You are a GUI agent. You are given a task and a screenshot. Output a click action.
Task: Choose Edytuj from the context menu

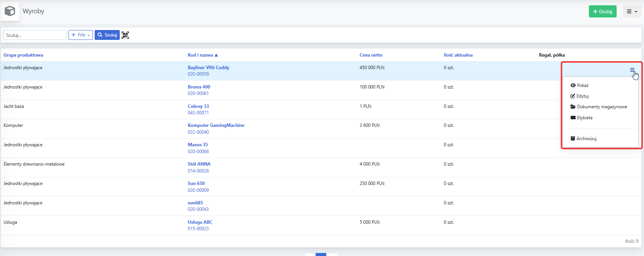point(579,96)
